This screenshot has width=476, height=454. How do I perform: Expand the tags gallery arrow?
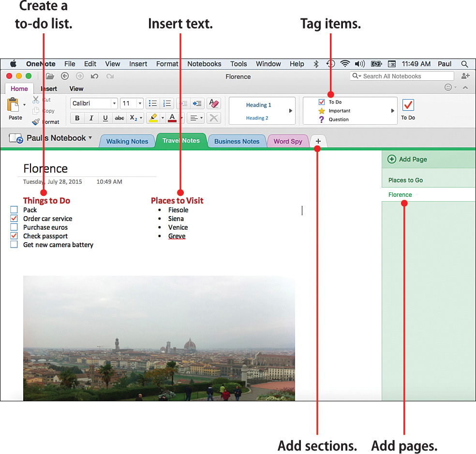(x=392, y=111)
